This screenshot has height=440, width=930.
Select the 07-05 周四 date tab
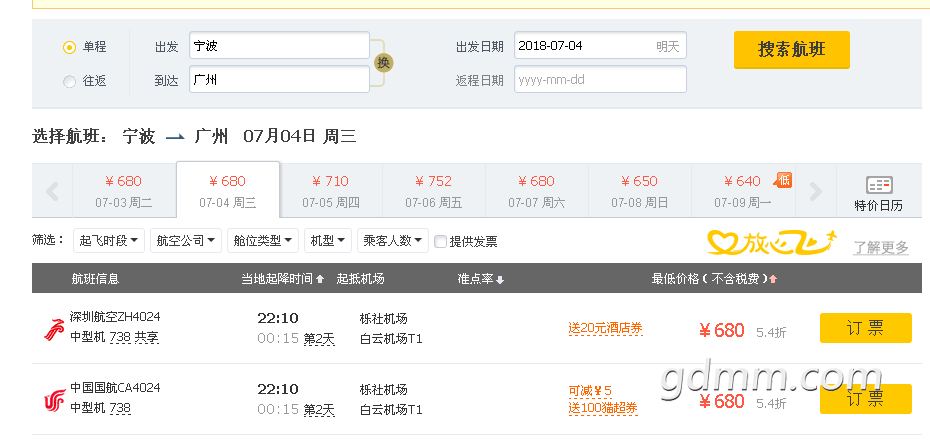(331, 191)
